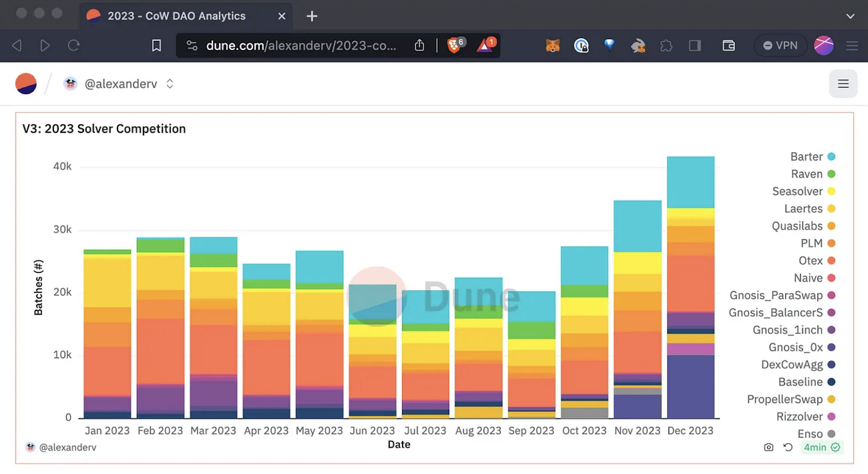This screenshot has height=474, width=868.
Task: Open the Brave Wallet icon
Action: pyautogui.click(x=728, y=45)
